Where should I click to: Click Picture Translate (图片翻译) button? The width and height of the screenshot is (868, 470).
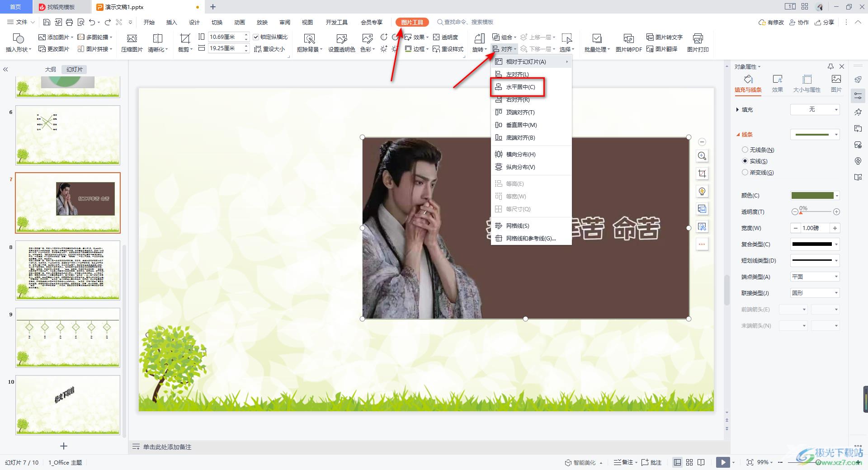tap(662, 49)
